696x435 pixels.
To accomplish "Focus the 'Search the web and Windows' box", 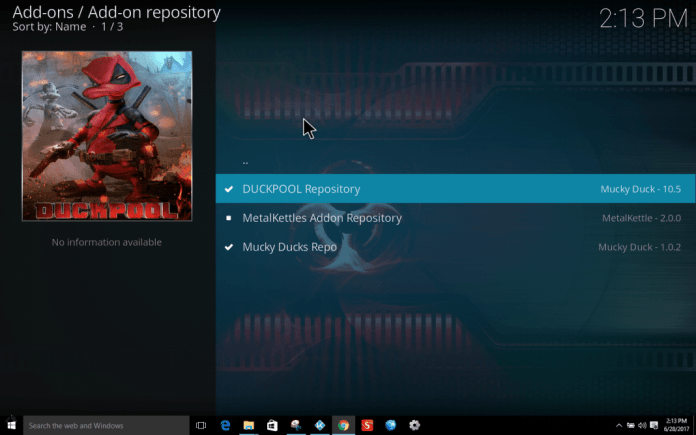I will pyautogui.click(x=106, y=425).
